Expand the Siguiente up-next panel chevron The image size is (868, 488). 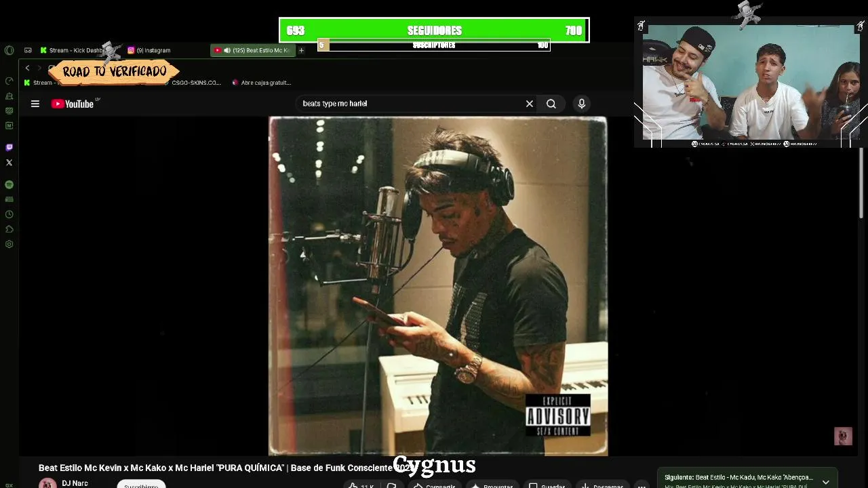[825, 482]
